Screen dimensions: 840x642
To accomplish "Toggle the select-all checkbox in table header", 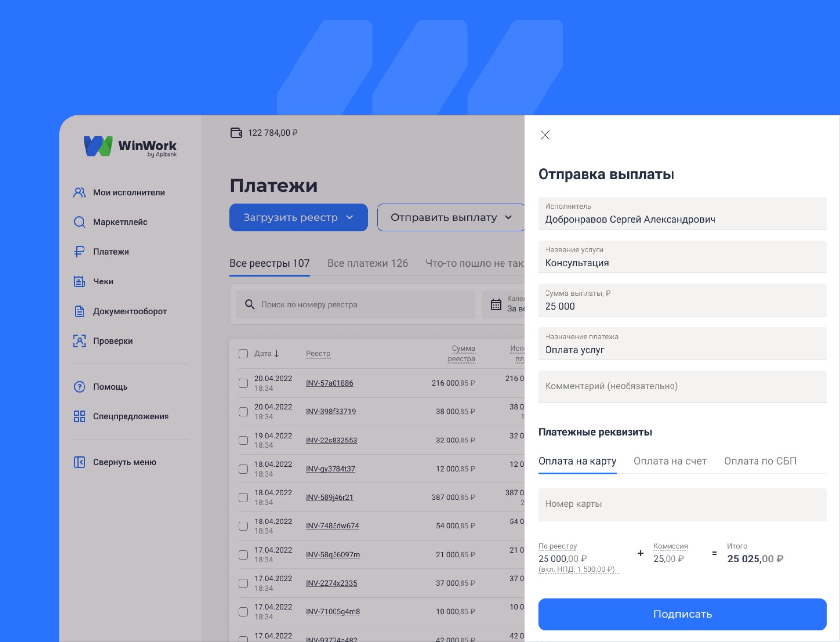I will click(243, 354).
